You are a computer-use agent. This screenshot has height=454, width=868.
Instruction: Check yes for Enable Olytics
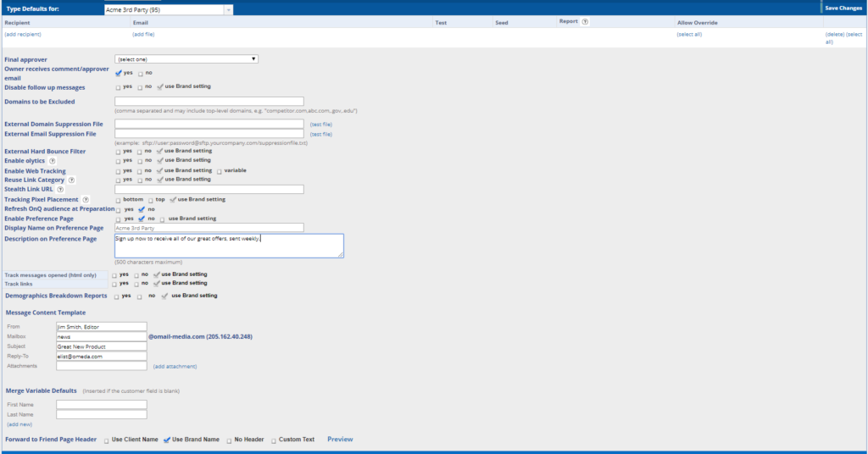(118, 161)
